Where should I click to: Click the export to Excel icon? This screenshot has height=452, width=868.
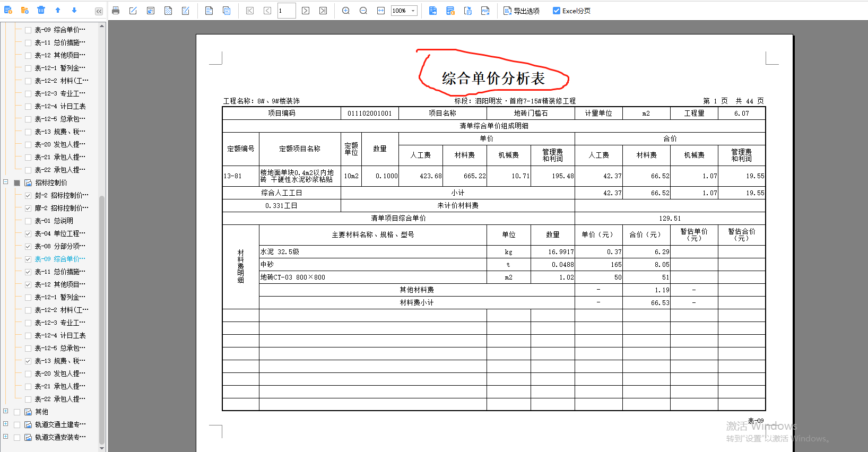tap(450, 11)
